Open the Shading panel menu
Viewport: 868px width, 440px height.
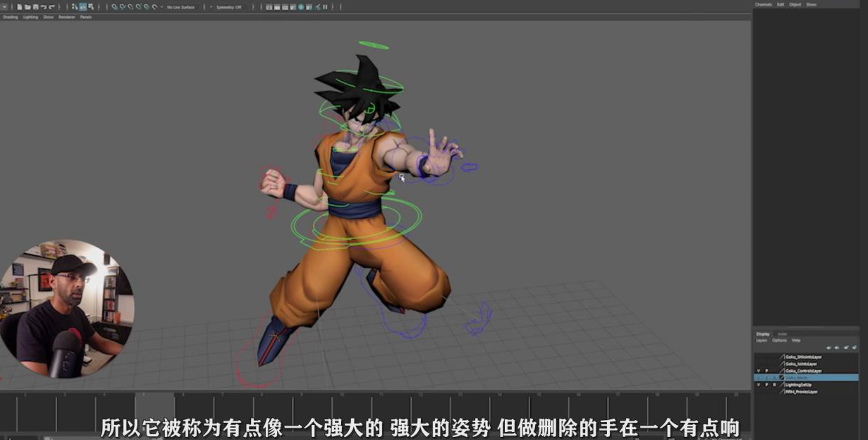click(x=10, y=17)
